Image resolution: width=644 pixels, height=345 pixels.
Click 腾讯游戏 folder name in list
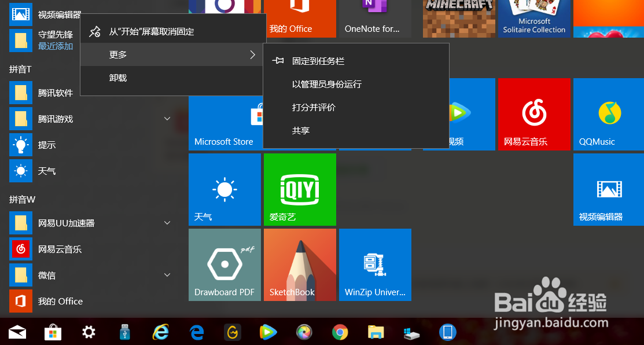(56, 119)
